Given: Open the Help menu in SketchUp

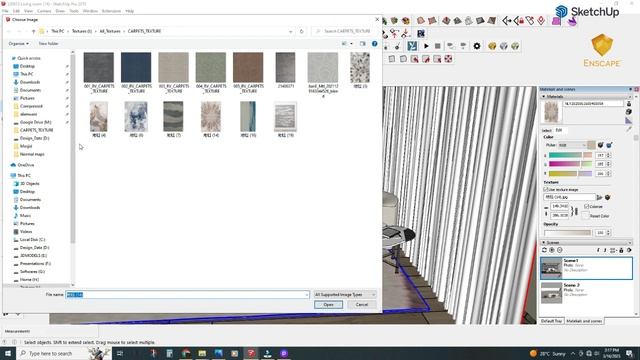Looking at the screenshot, I should [130, 11].
